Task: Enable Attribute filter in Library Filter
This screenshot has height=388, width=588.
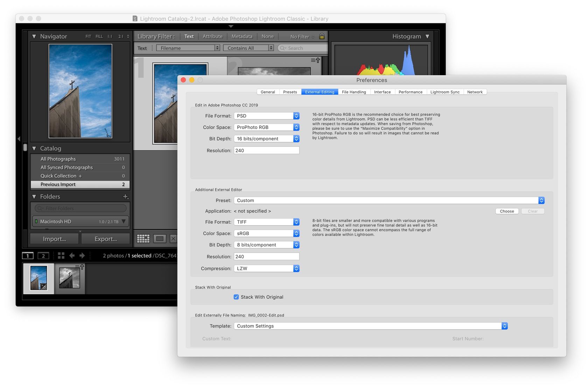Action: click(212, 36)
